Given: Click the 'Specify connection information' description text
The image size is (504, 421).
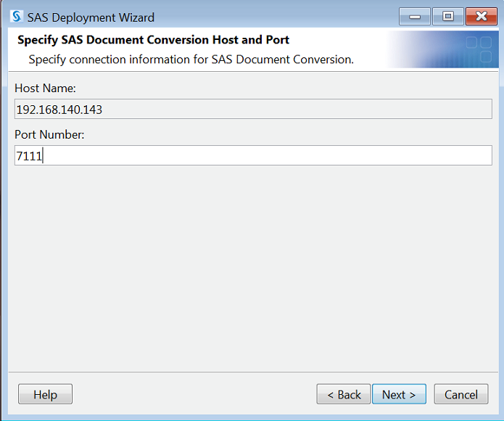Looking at the screenshot, I should (x=191, y=60).
